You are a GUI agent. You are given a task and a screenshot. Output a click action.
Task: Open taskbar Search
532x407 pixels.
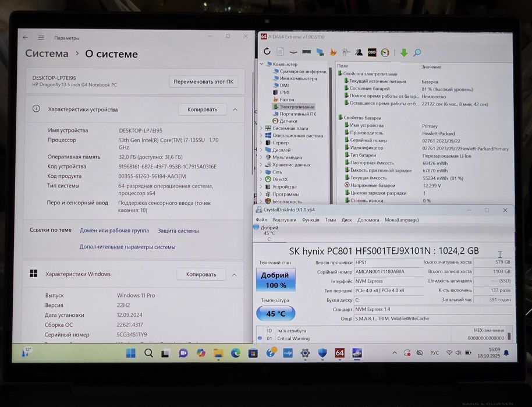[148, 353]
